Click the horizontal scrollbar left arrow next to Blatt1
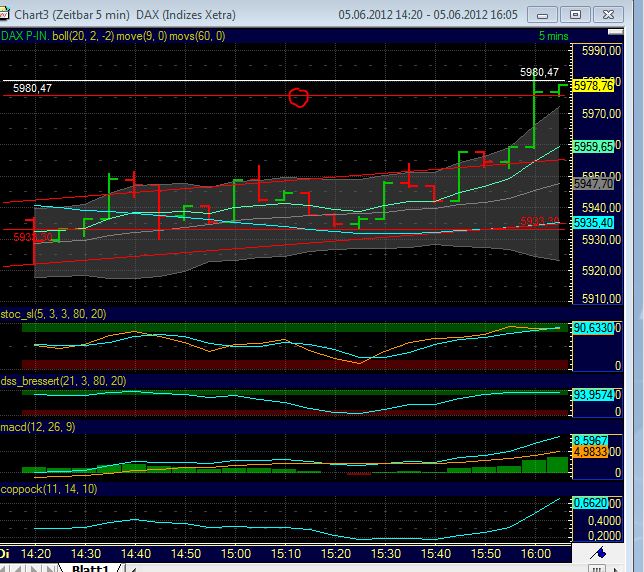This screenshot has height=572, width=644. coord(133,569)
